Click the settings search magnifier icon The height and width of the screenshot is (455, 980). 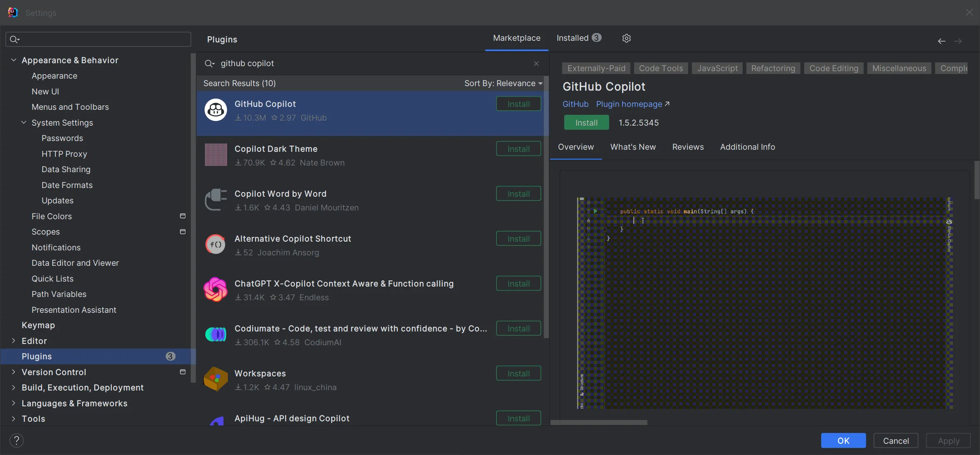click(x=15, y=40)
